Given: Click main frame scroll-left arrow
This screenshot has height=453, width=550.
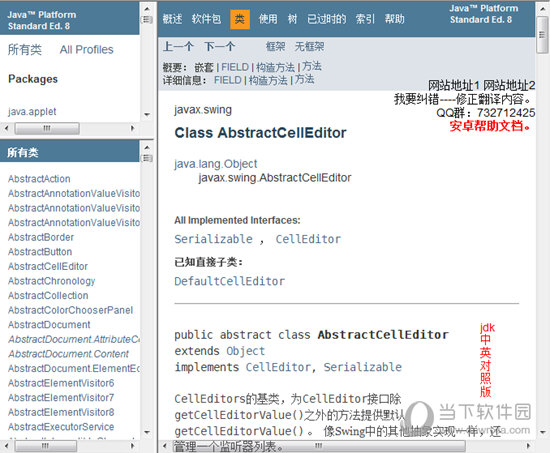Looking at the screenshot, I should pyautogui.click(x=165, y=446).
